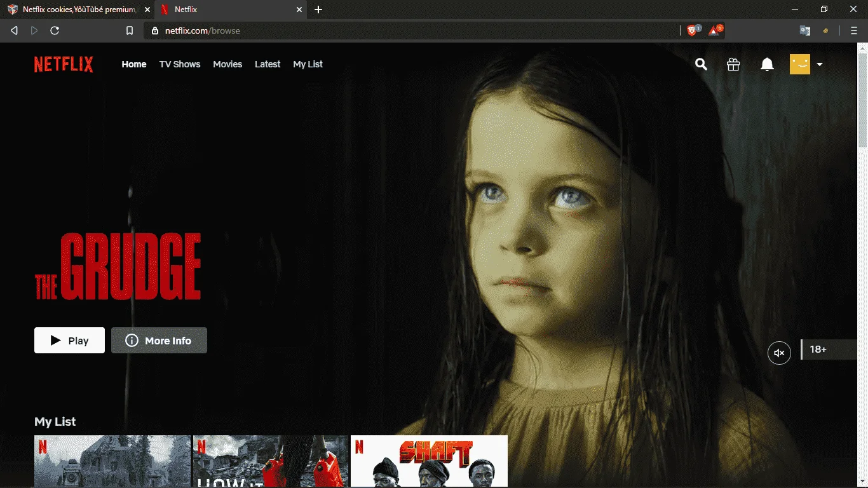
Task: Open the notifications bell
Action: pos(767,64)
